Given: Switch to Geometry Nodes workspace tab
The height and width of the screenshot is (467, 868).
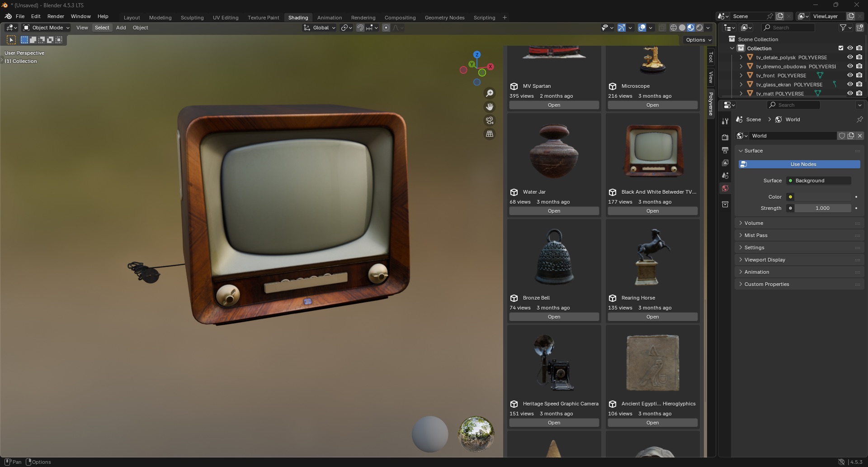Looking at the screenshot, I should point(444,18).
